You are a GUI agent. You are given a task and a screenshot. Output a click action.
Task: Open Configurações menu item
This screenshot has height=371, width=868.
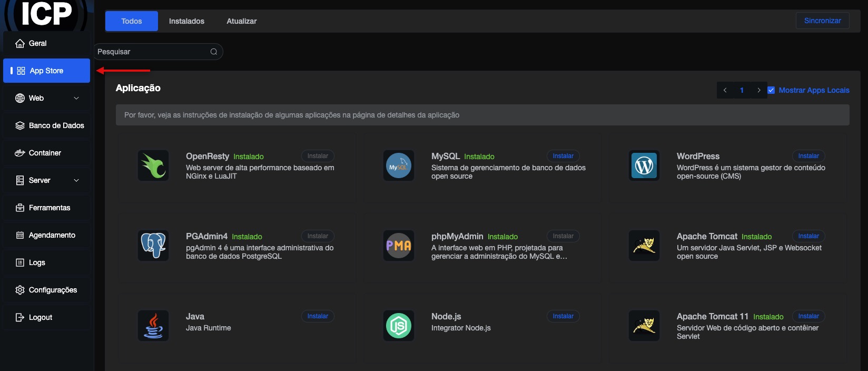(46, 290)
